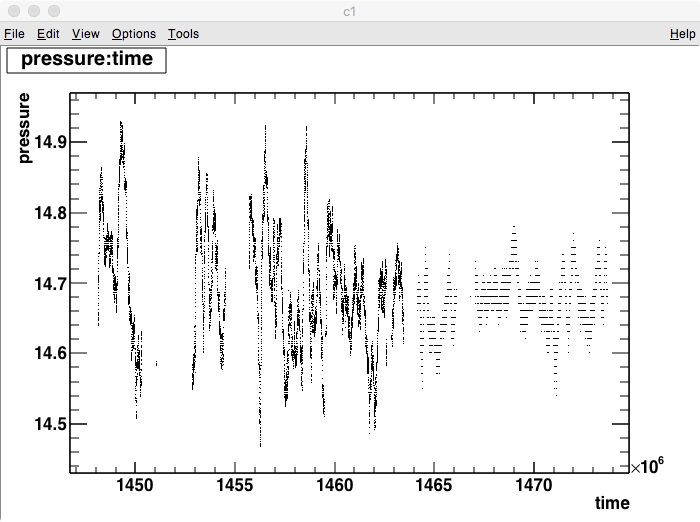This screenshot has height=522, width=700.
Task: Minimize the c1 canvas window
Action: [x=33, y=10]
